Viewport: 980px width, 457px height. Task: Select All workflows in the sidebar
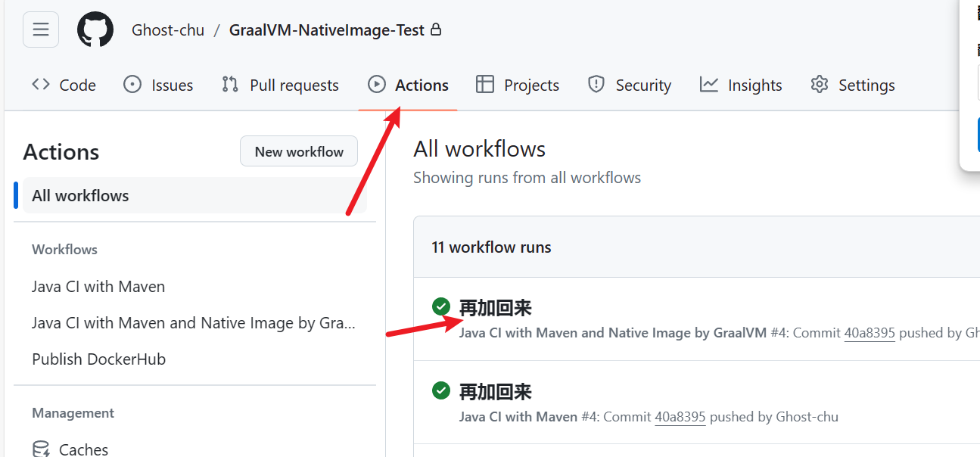tap(194, 195)
